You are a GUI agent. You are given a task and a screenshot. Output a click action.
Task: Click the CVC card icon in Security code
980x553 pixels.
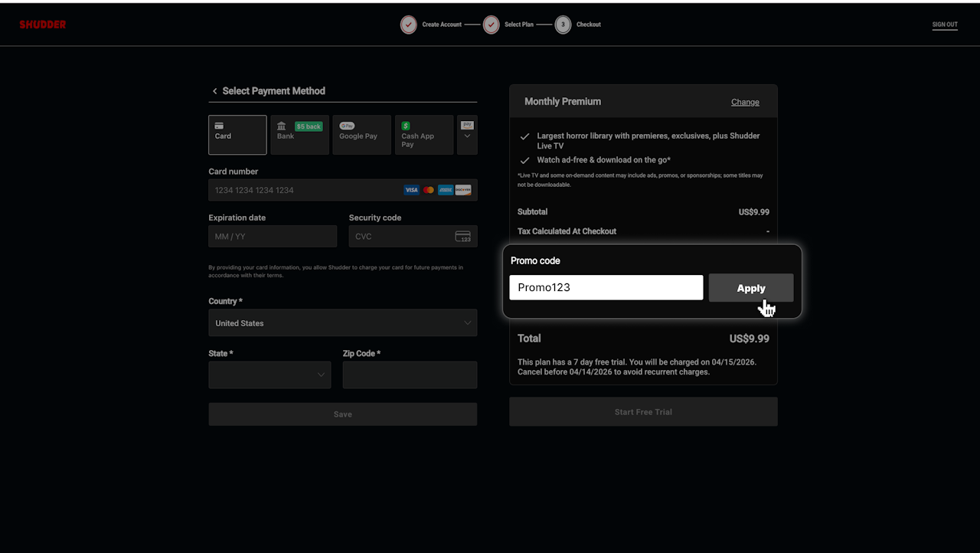click(x=463, y=237)
